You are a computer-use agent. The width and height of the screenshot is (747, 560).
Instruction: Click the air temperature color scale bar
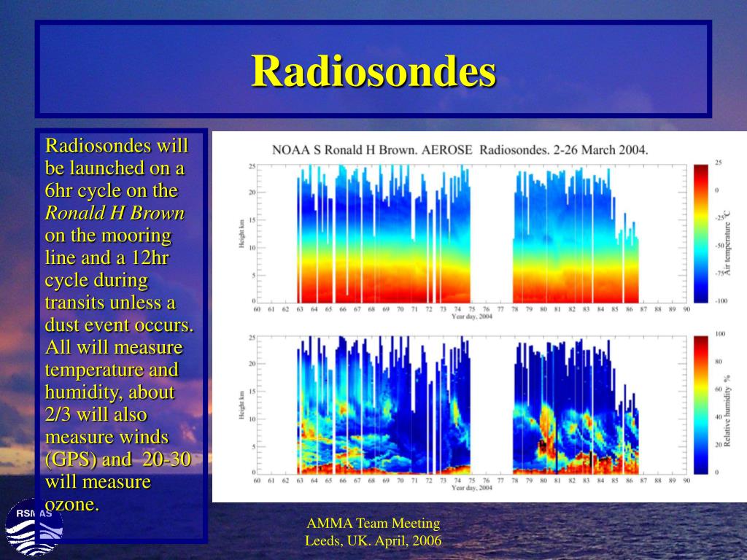coord(701,234)
